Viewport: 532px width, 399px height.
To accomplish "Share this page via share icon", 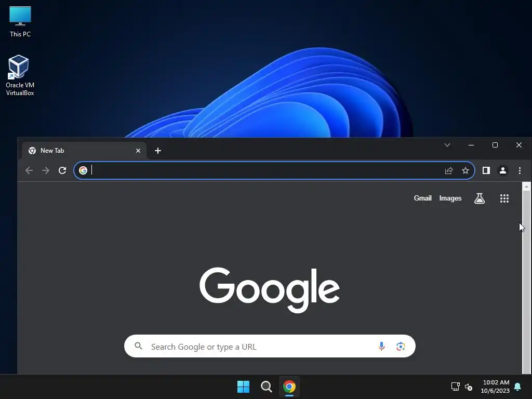I will pyautogui.click(x=449, y=170).
